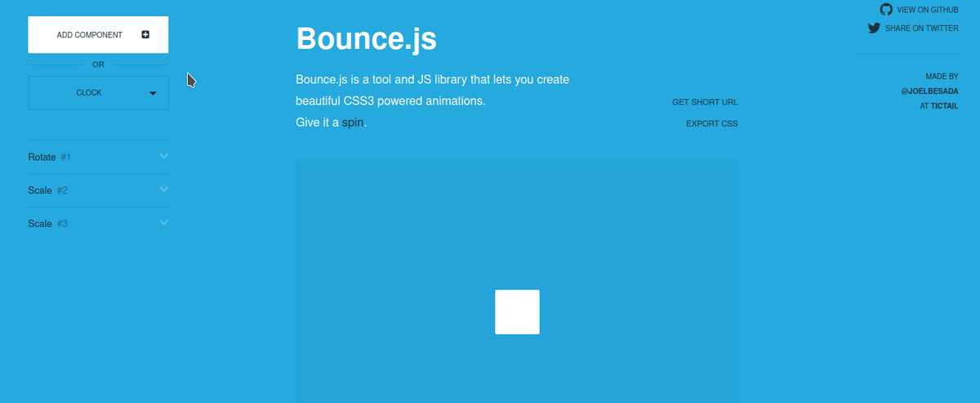980x403 pixels.
Task: Click View on GitHub text
Action: click(928, 10)
